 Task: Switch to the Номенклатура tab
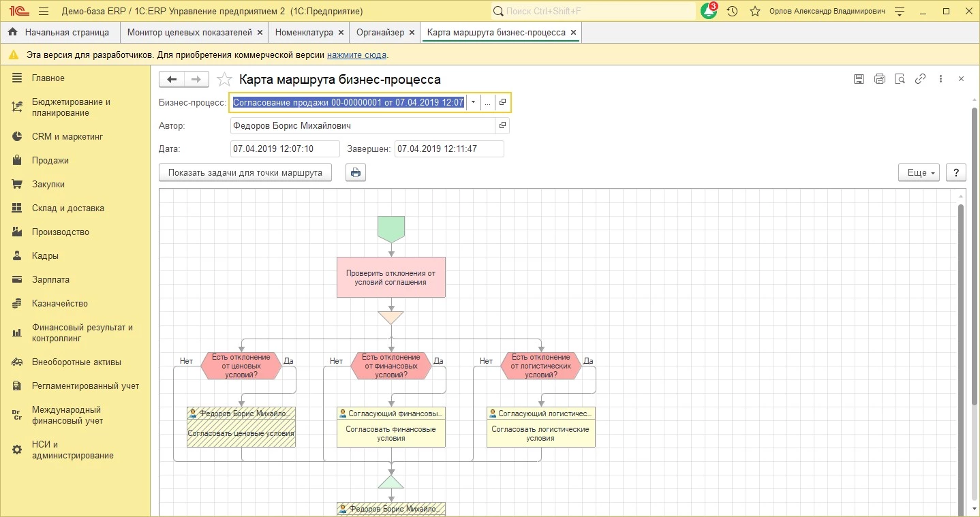click(x=304, y=32)
